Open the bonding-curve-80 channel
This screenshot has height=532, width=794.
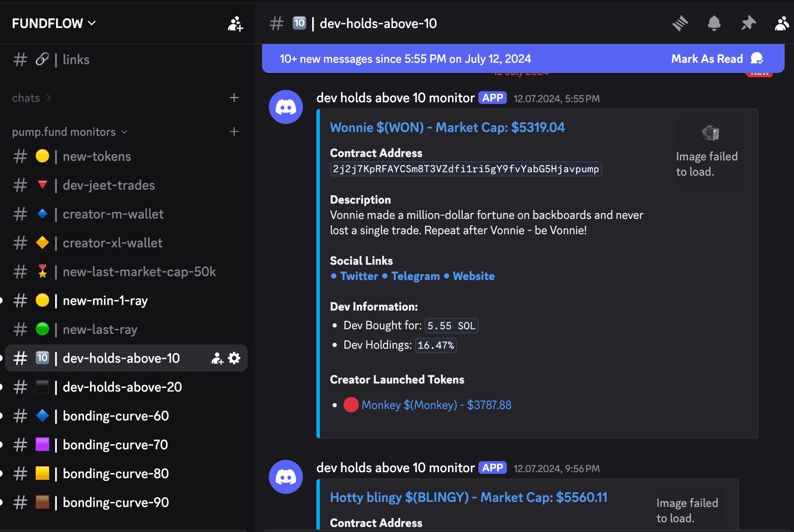point(126,473)
